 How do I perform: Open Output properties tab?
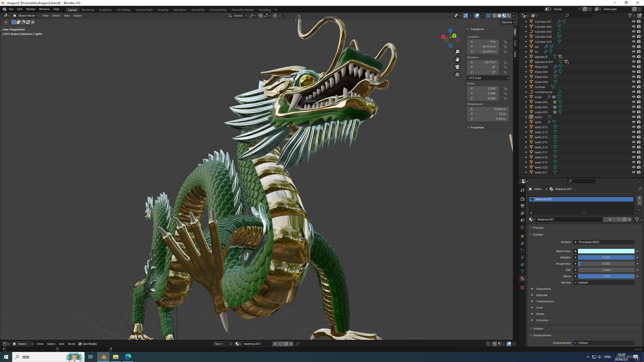pos(523,206)
